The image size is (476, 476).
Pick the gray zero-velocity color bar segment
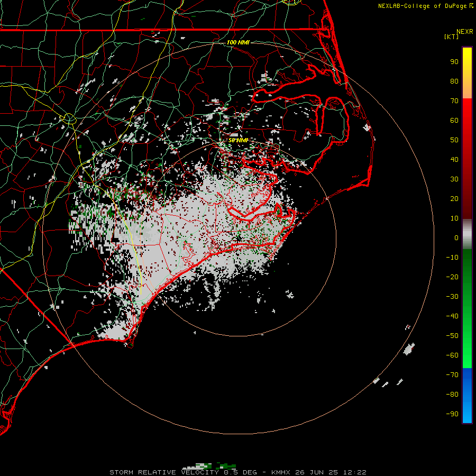coord(467,234)
